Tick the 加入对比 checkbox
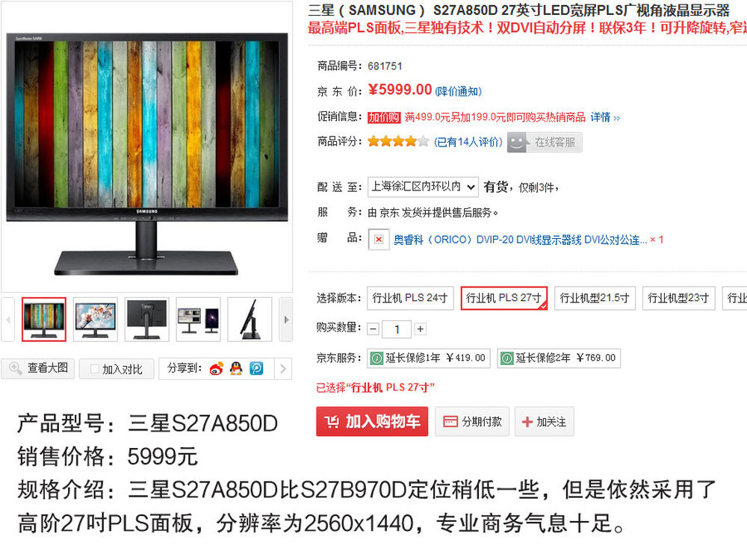The width and height of the screenshot is (747, 560). [94, 369]
